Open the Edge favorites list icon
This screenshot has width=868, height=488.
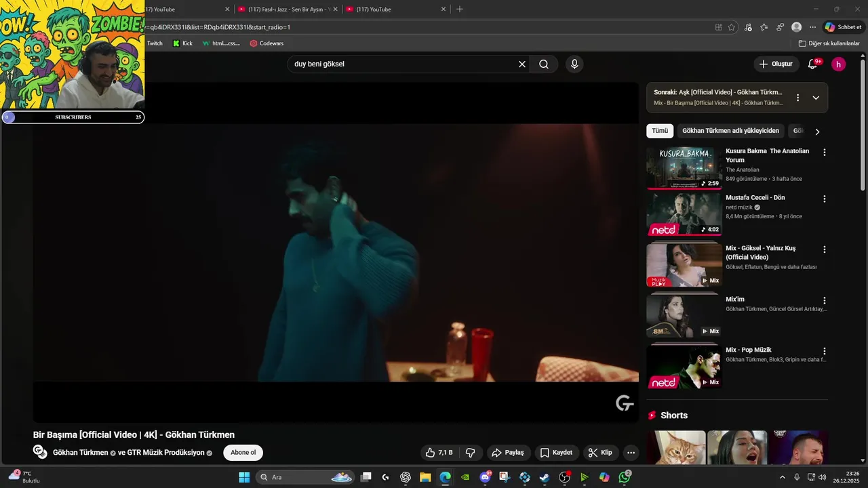click(x=764, y=27)
